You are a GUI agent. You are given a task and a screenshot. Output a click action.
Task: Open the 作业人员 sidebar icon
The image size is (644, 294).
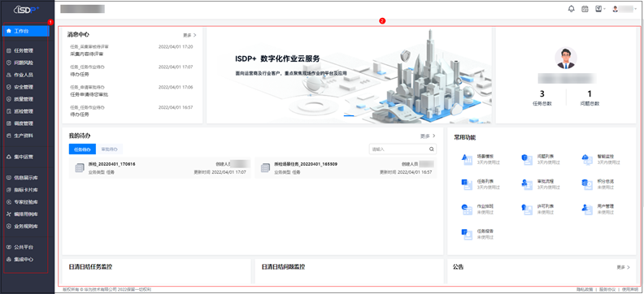(x=9, y=75)
